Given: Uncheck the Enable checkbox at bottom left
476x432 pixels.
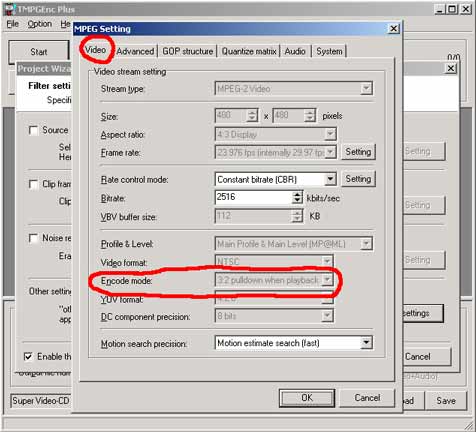Looking at the screenshot, I should point(29,357).
